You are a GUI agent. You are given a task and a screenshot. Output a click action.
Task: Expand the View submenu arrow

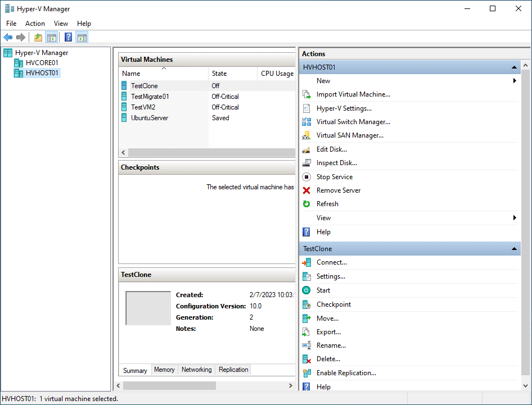tap(515, 218)
